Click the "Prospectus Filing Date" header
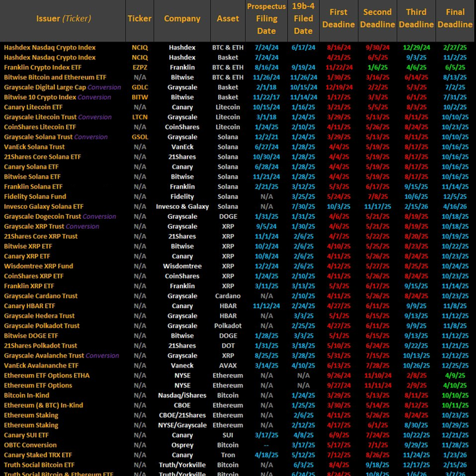 coord(266,19)
